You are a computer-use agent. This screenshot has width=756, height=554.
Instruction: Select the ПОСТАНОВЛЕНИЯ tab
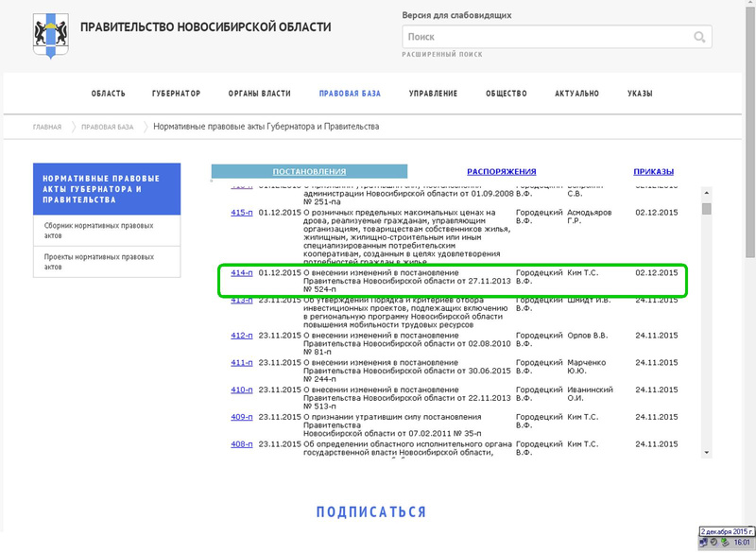(x=309, y=172)
